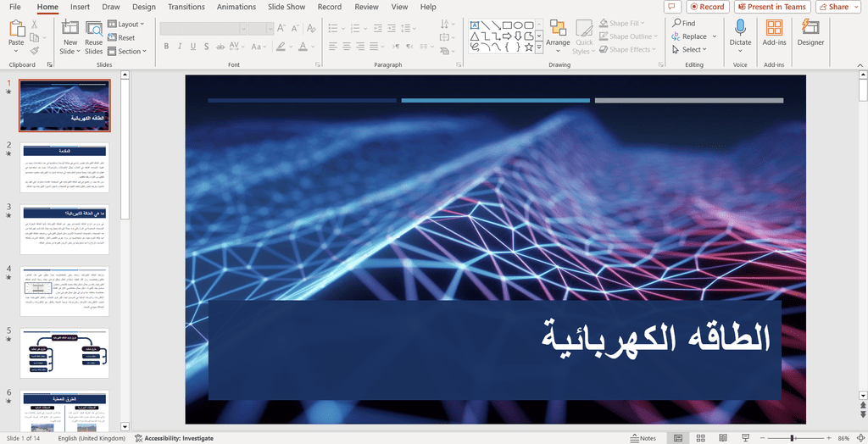Adjust the zoom slider handle
Image resolution: width=868 pixels, height=444 pixels.
click(793, 438)
